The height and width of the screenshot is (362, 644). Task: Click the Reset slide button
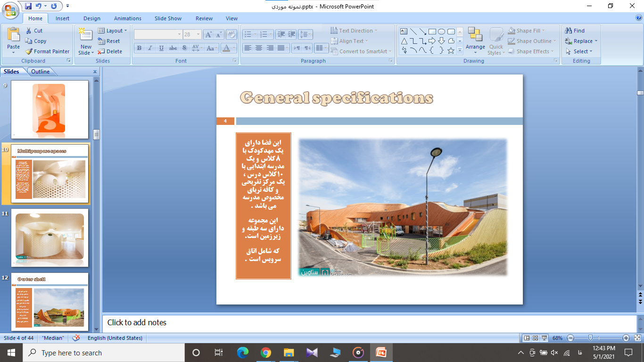pos(109,41)
